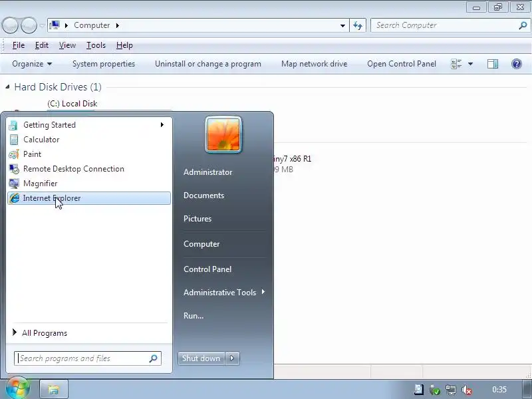
Task: Click the taskbar clock 0:35
Action: [499, 390]
